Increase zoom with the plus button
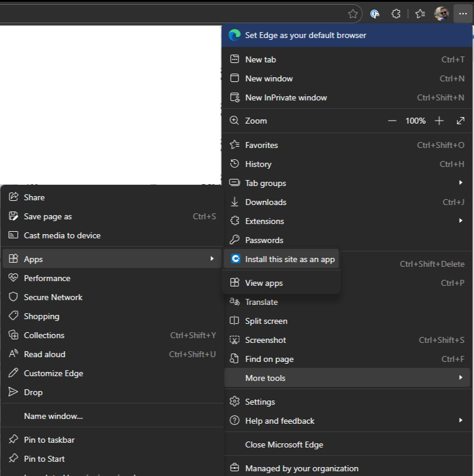474x476 pixels. pyautogui.click(x=439, y=121)
